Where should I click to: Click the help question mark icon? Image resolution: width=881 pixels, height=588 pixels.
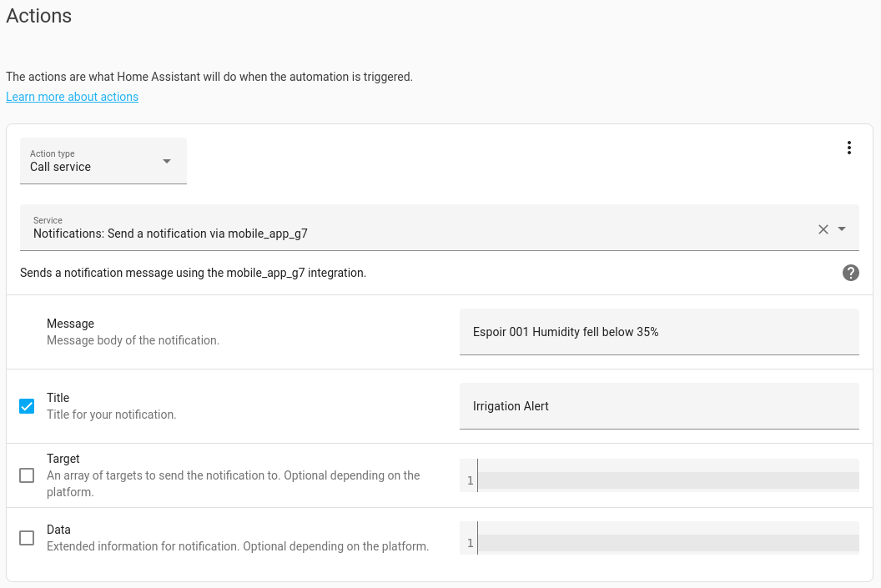pyautogui.click(x=850, y=273)
